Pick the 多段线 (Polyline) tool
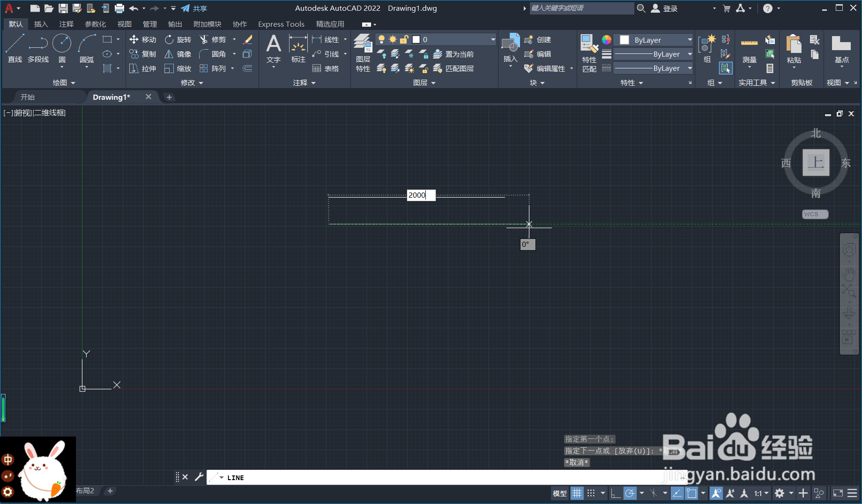The height and width of the screenshot is (504, 862). (x=38, y=48)
